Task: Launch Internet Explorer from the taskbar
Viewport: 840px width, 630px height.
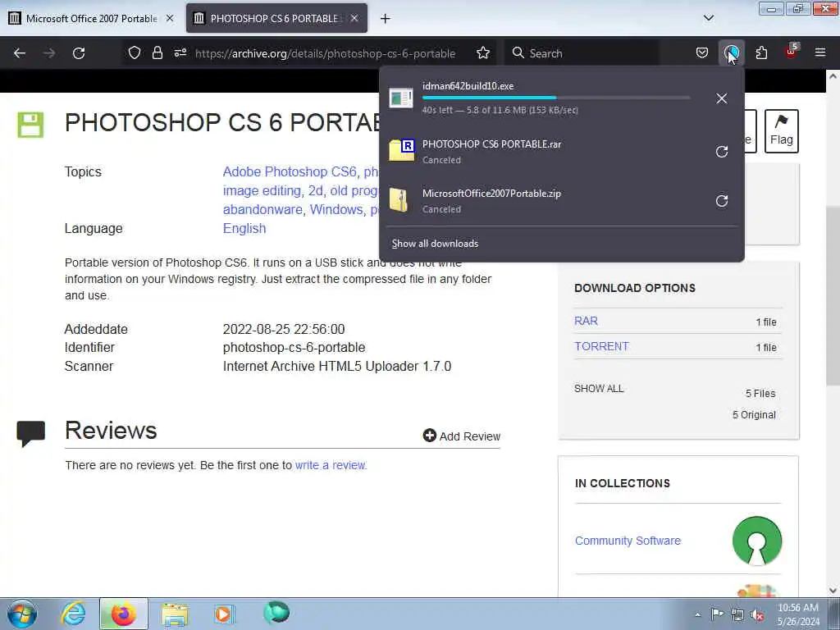Action: coord(73,614)
